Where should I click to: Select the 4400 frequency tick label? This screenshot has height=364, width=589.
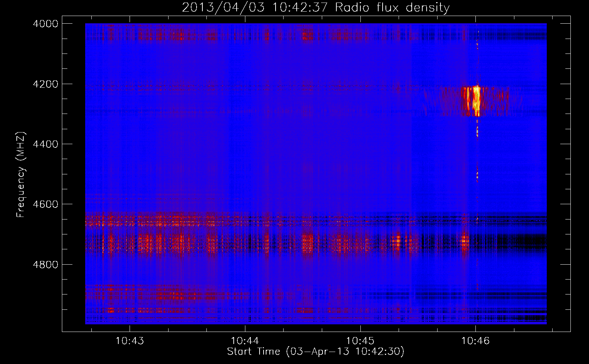46,144
